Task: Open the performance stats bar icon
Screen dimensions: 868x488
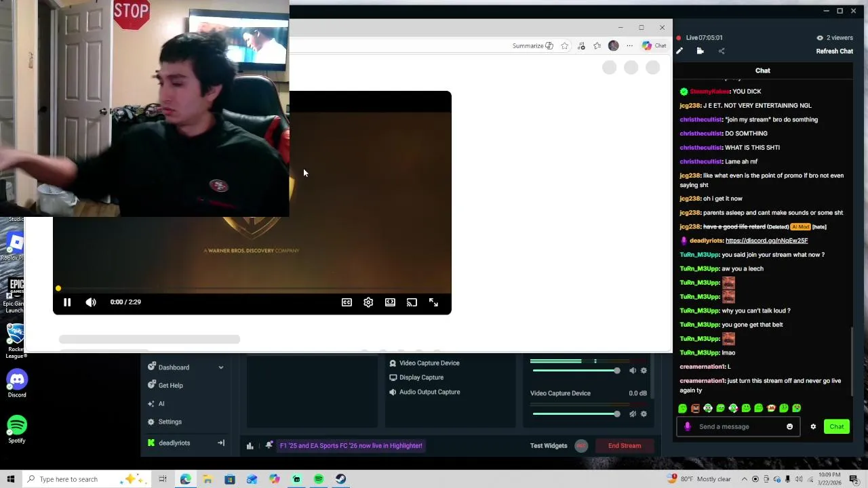Action: tap(250, 446)
